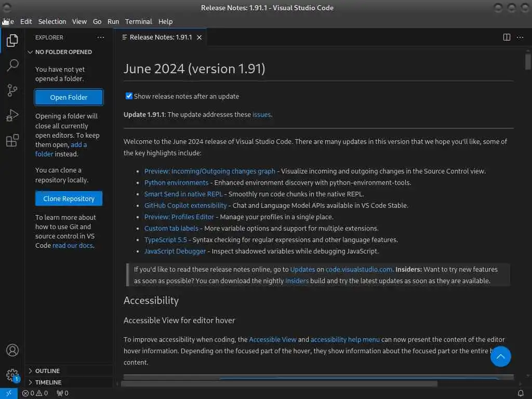Open the Search view icon
The image size is (532, 399).
(x=12, y=65)
